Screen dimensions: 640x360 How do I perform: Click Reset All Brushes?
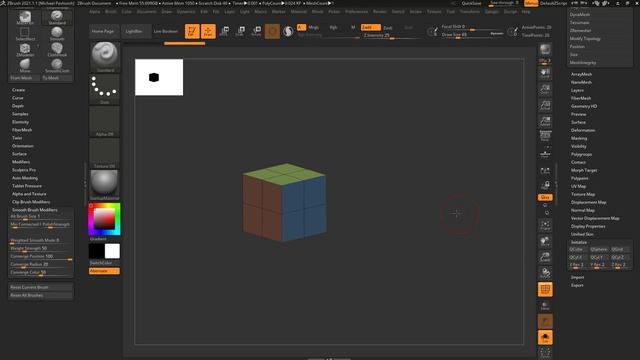[41, 296]
